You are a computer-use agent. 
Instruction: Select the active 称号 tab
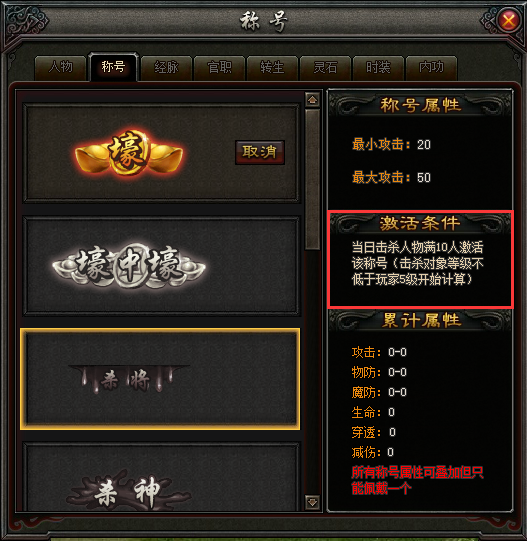pyautogui.click(x=113, y=67)
